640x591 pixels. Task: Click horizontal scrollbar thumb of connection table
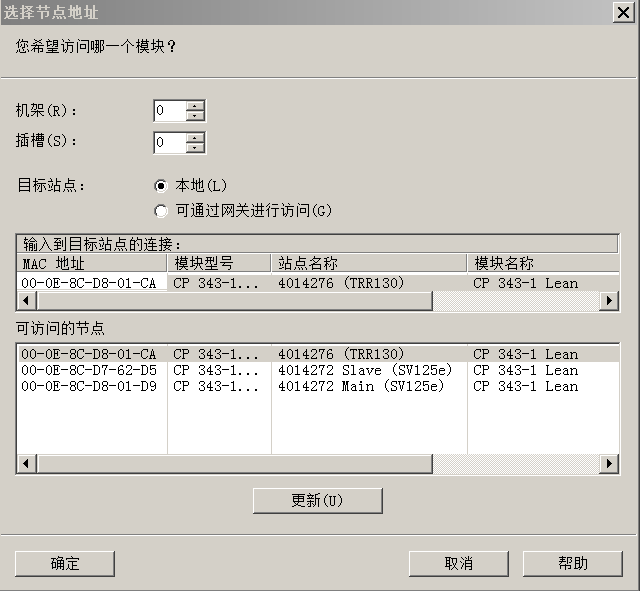[234, 301]
